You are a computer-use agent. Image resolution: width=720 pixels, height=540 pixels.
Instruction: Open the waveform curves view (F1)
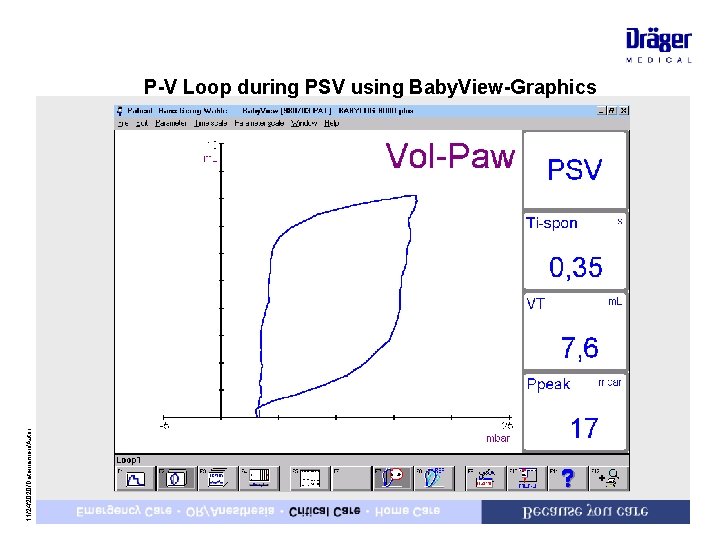coord(135,478)
